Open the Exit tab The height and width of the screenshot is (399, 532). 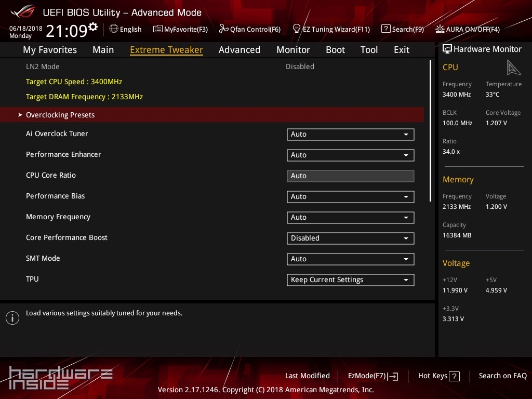tap(402, 50)
